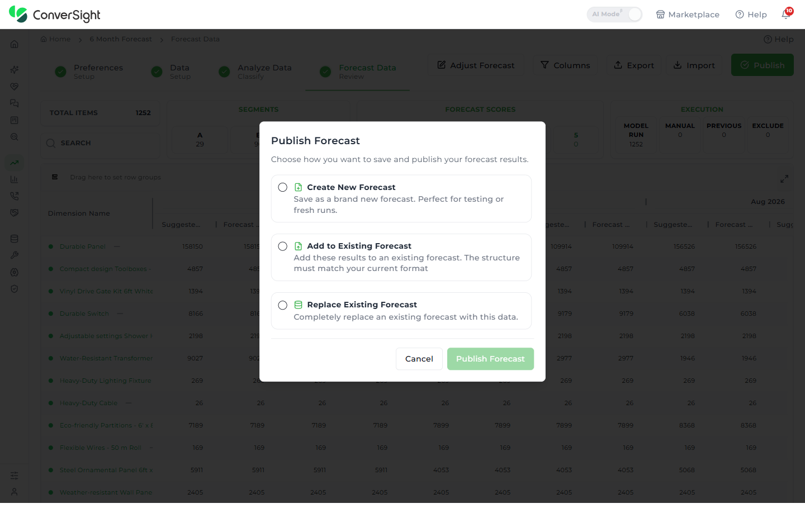Open the notifications bell icon
This screenshot has height=532, width=805.
786,14
